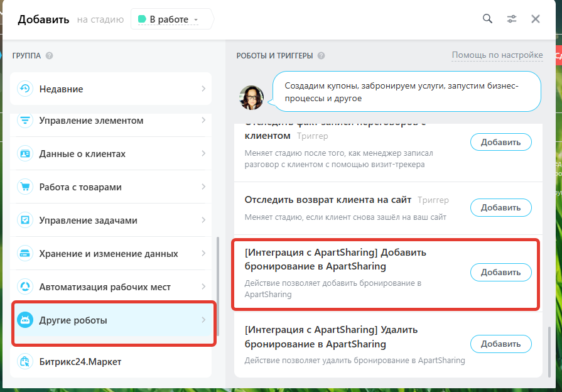Click the Работа с товарами cart icon
The width and height of the screenshot is (562, 392).
click(x=25, y=187)
